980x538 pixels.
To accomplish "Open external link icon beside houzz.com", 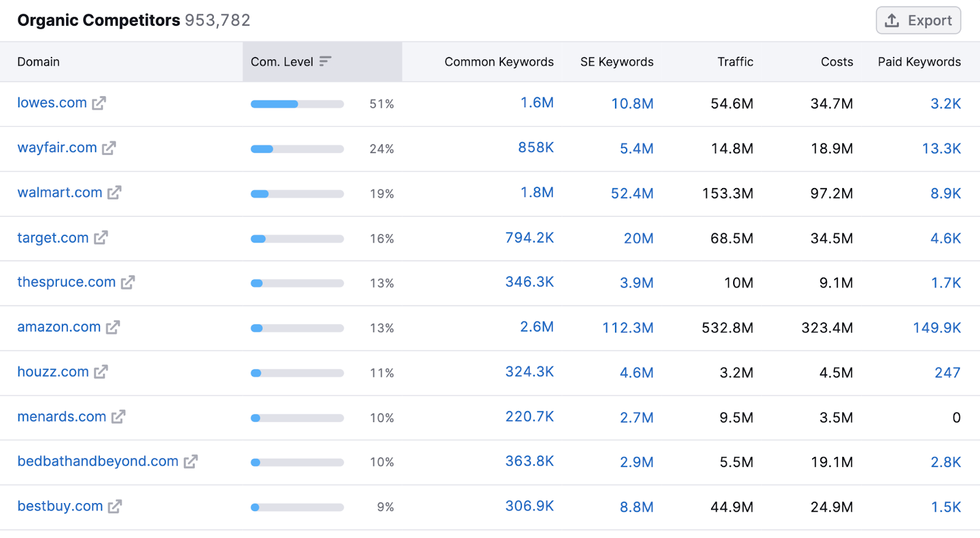I will point(101,372).
